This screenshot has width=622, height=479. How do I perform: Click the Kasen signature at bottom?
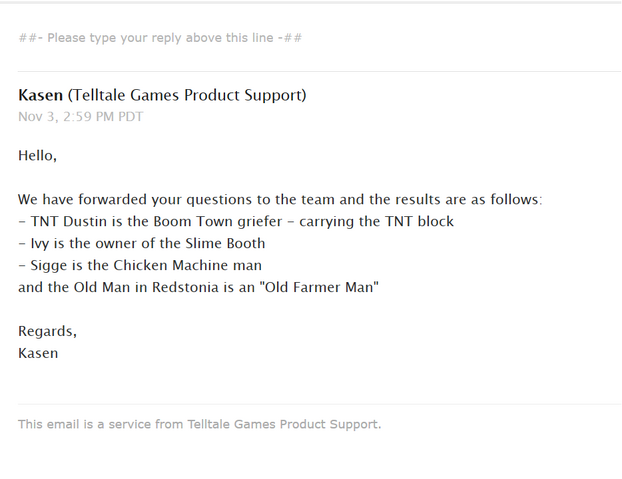38,353
